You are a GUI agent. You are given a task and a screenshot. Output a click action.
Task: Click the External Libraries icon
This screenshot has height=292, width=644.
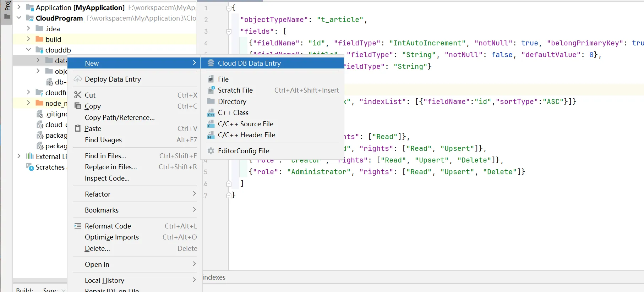pyautogui.click(x=30, y=156)
